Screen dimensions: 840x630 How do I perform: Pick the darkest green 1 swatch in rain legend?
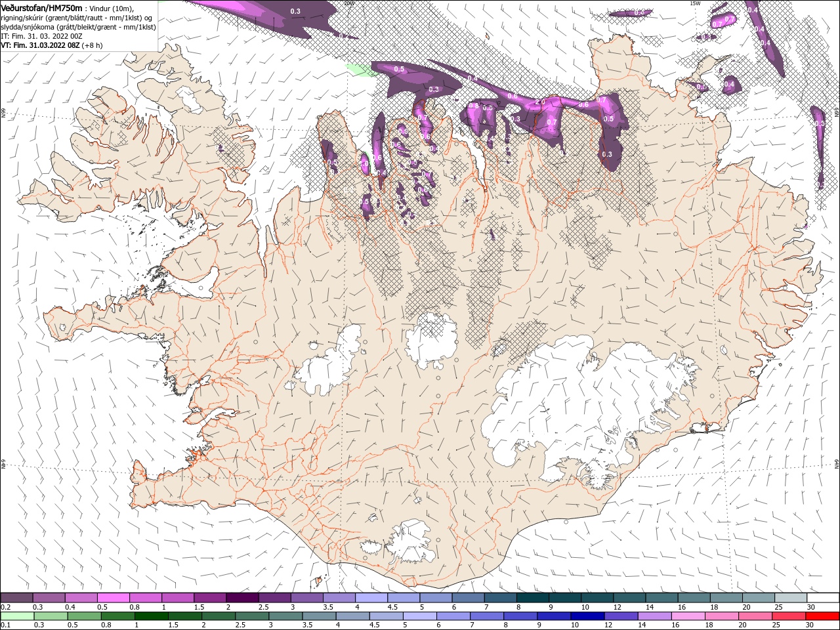[151, 616]
